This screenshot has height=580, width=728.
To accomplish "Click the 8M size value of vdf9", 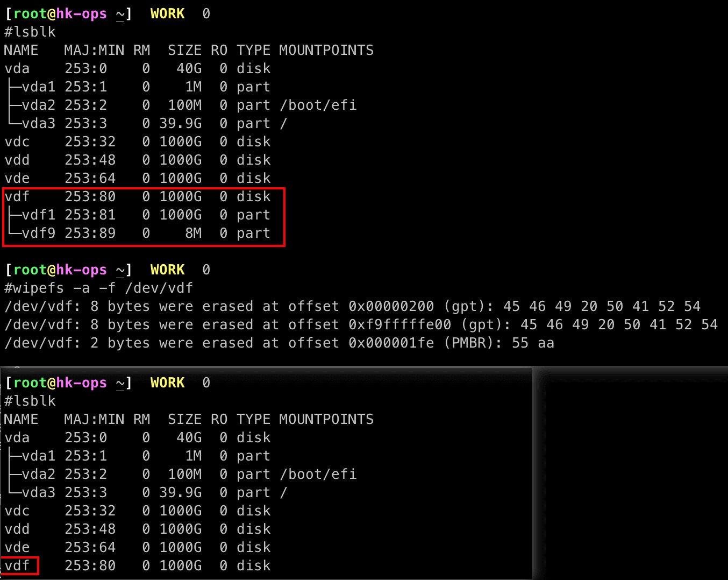I will (x=193, y=234).
